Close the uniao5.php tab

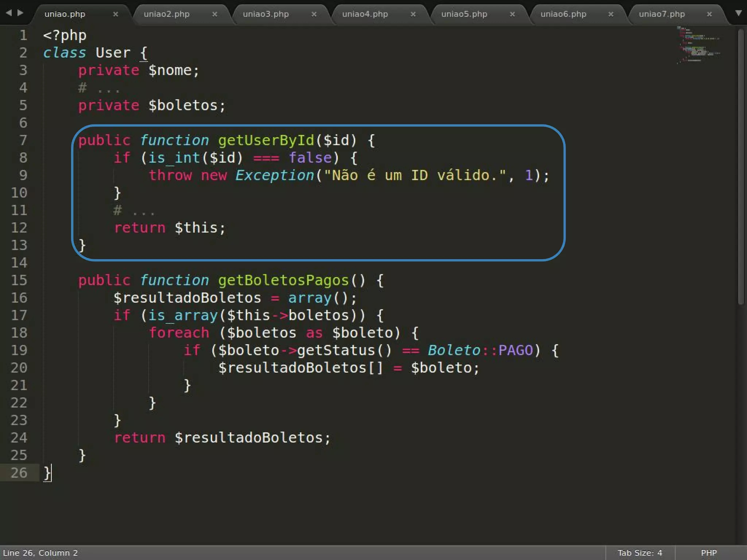tap(512, 14)
